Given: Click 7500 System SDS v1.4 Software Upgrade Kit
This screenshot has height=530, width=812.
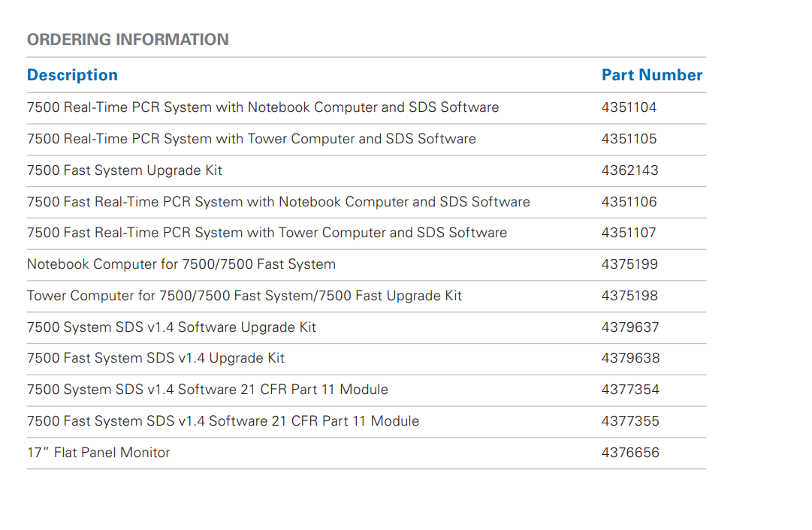Looking at the screenshot, I should (171, 327).
